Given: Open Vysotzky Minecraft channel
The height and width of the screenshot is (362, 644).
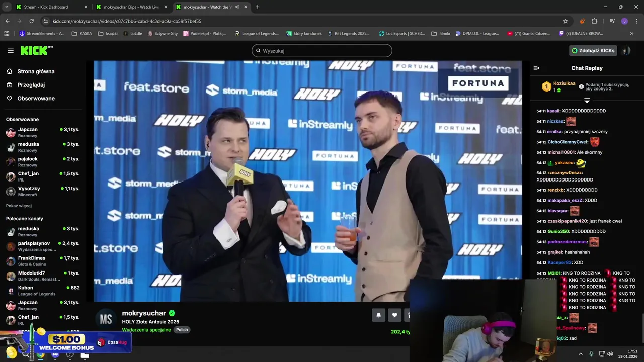Looking at the screenshot, I should coord(43,191).
